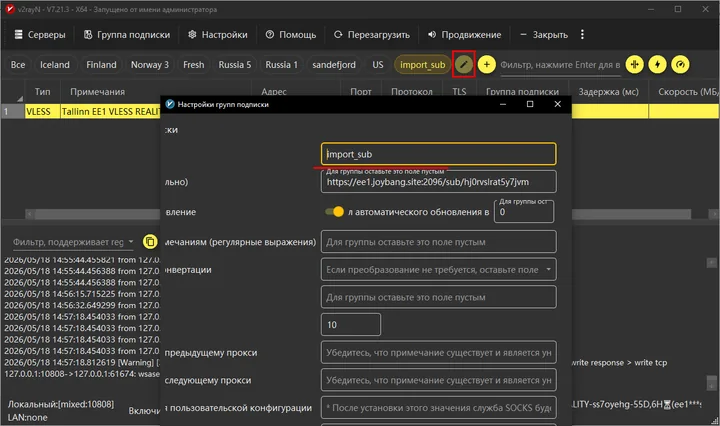Image resolution: width=720 pixels, height=426 pixels.
Task: Click the remarks regex filter field
Action: click(439, 242)
